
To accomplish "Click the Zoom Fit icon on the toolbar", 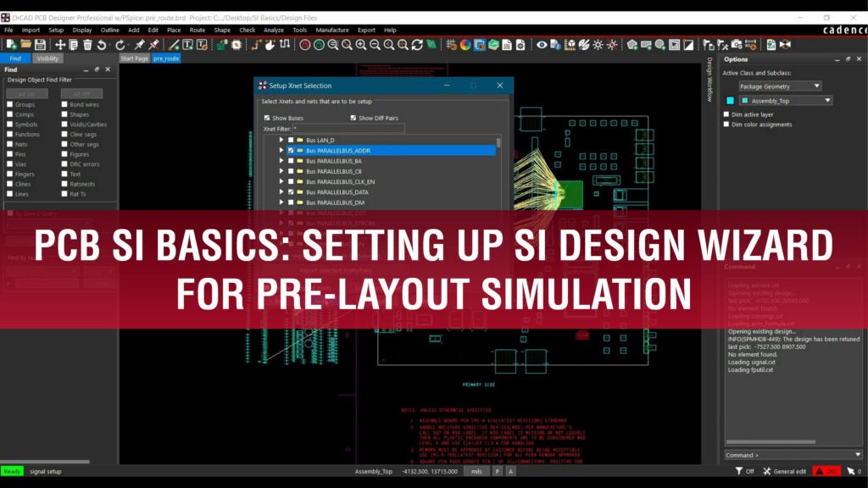I will (x=344, y=43).
